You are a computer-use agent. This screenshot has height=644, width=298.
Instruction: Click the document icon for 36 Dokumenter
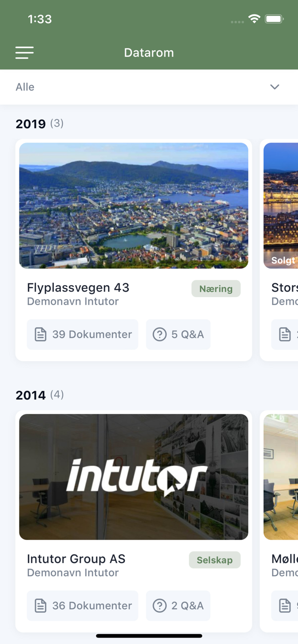(x=40, y=606)
